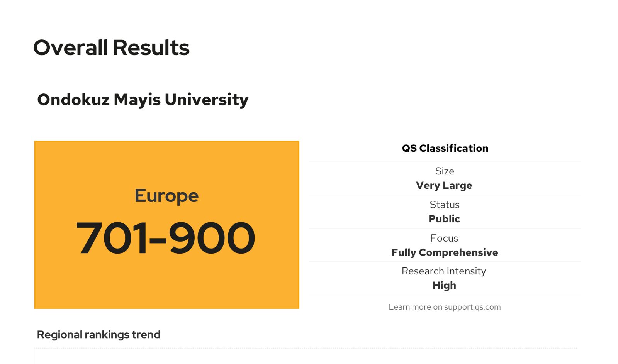Screen dimensions: 618x364
Task: Click the QS Classification header
Action: click(445, 148)
